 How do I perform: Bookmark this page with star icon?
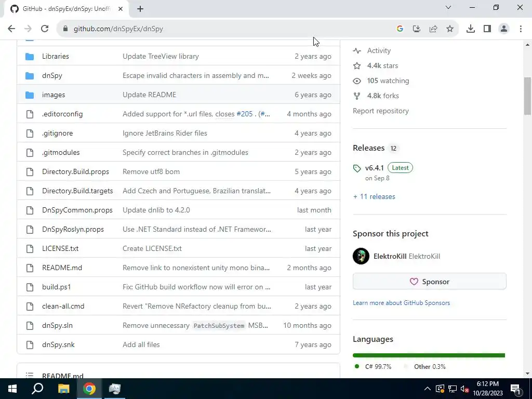(450, 29)
